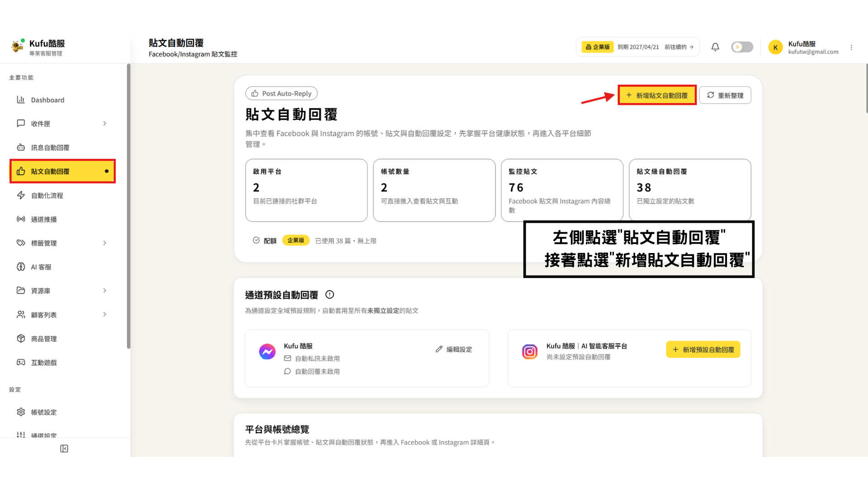Click the 重新整理 refresh button
868x488 pixels.
[725, 95]
